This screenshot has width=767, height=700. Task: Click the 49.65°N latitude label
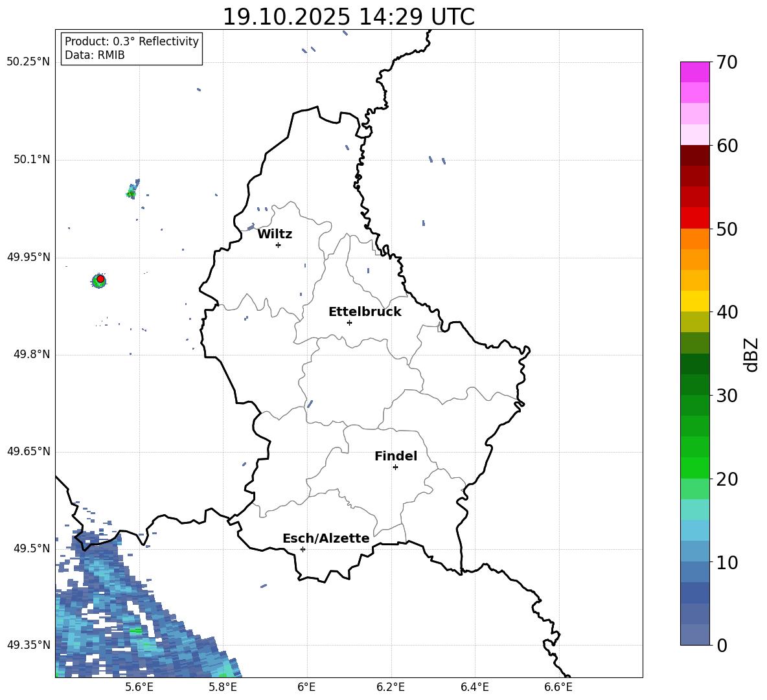[x=29, y=451]
